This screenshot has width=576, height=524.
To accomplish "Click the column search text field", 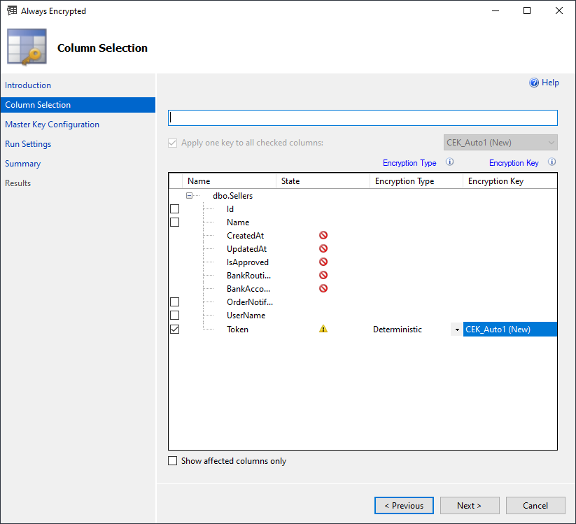I will click(363, 118).
